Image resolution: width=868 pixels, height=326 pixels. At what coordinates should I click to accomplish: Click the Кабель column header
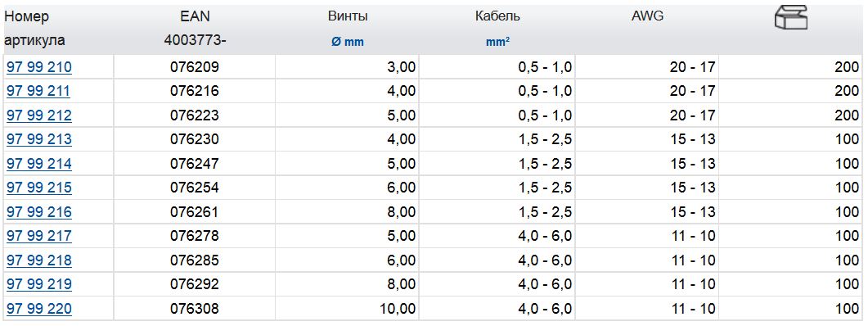click(497, 16)
